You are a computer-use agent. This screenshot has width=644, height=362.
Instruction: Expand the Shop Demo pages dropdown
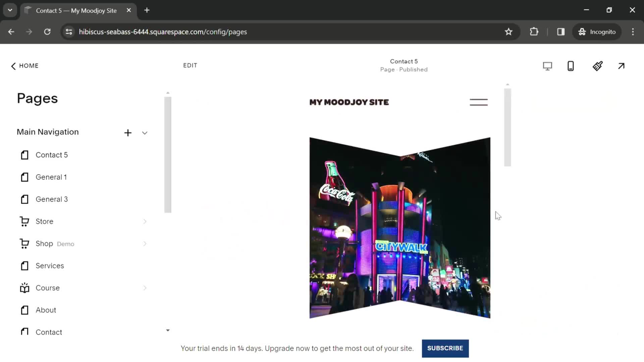145,244
